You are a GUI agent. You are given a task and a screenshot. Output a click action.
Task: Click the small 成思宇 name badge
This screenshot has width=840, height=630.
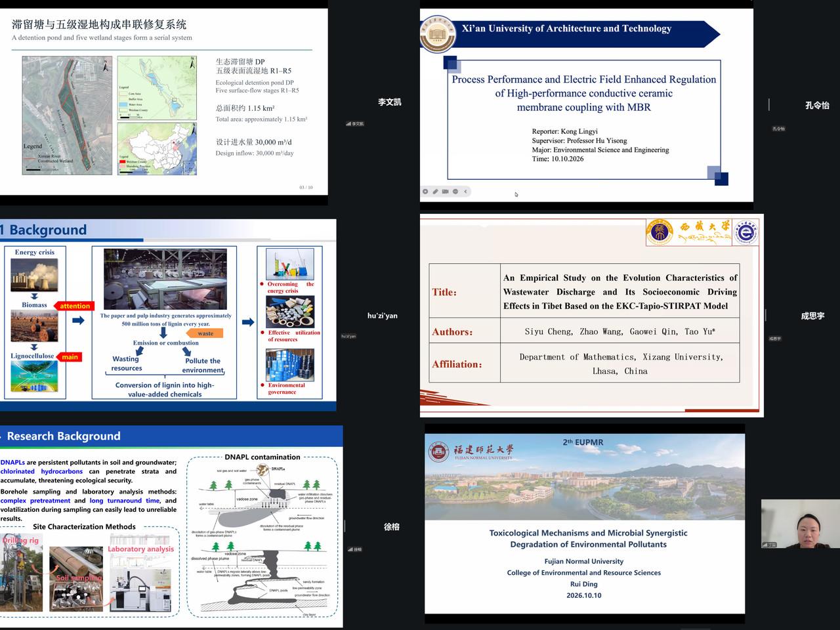point(775,339)
